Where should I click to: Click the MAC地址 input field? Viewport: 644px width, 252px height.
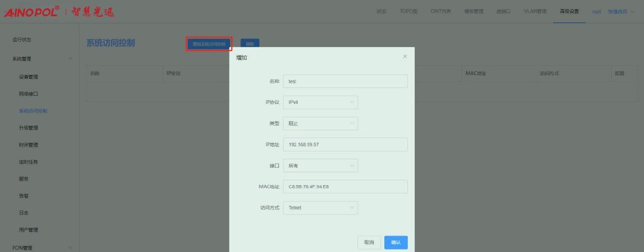pyautogui.click(x=345, y=187)
